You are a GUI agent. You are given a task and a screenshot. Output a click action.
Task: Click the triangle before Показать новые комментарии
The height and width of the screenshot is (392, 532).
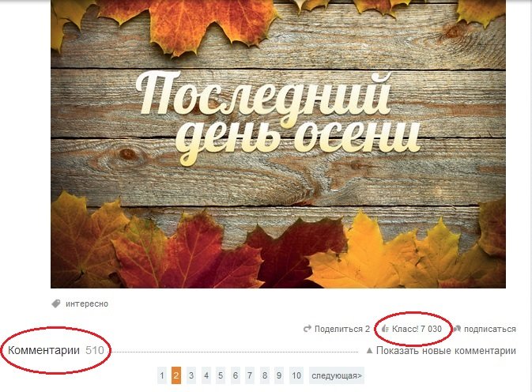pyautogui.click(x=369, y=350)
